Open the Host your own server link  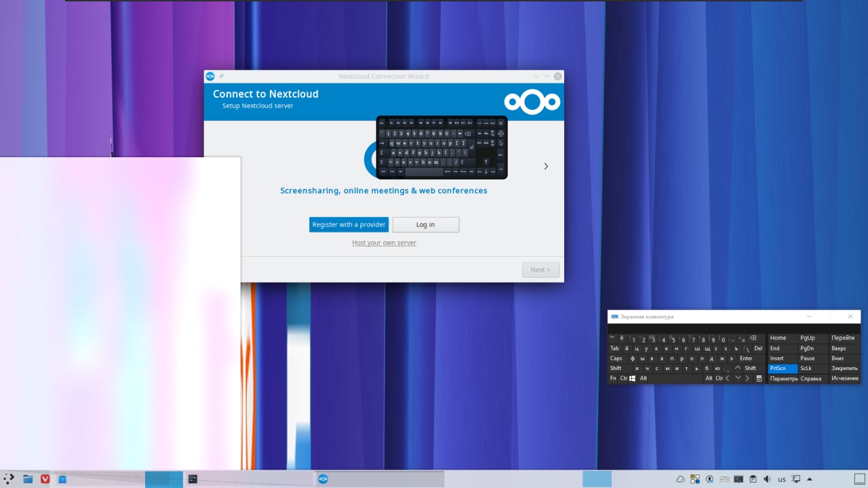[x=384, y=243]
